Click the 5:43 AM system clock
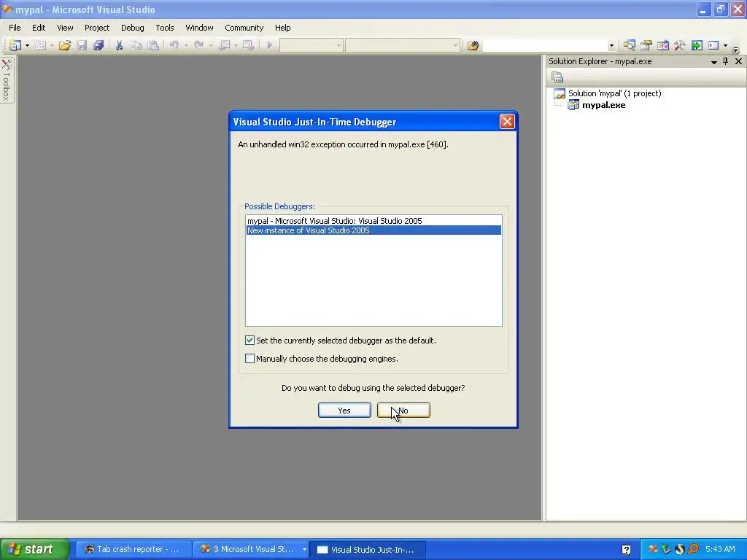The image size is (747, 560). tap(720, 550)
